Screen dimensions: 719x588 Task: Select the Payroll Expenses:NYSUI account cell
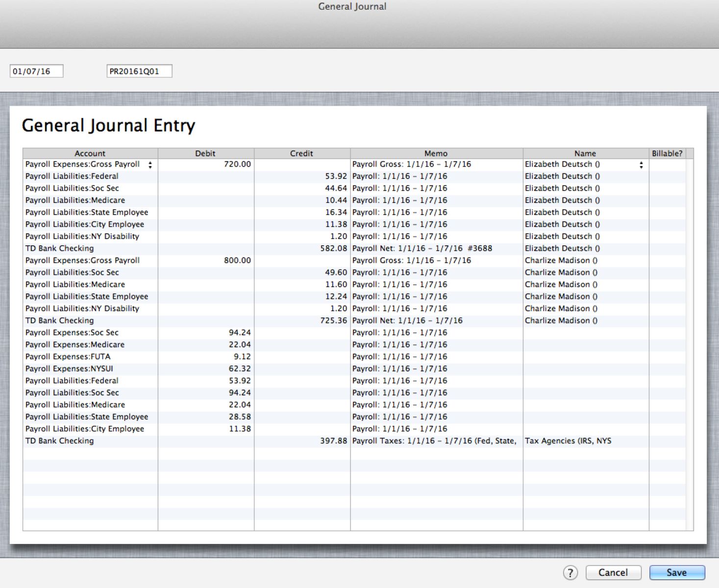pyautogui.click(x=90, y=368)
